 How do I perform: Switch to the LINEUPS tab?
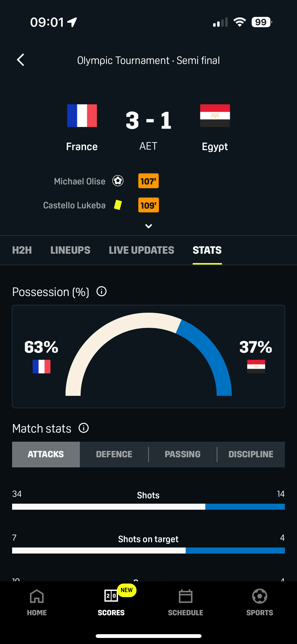(x=70, y=250)
